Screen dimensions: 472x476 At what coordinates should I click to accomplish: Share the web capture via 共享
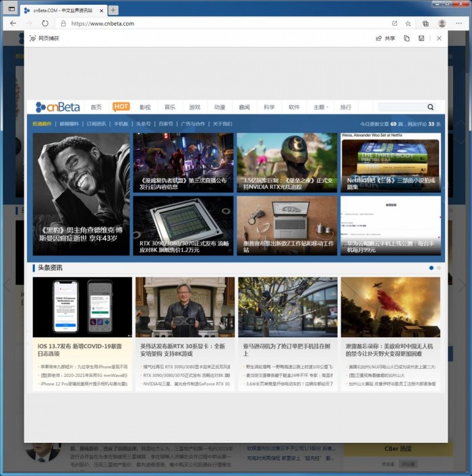coord(386,38)
